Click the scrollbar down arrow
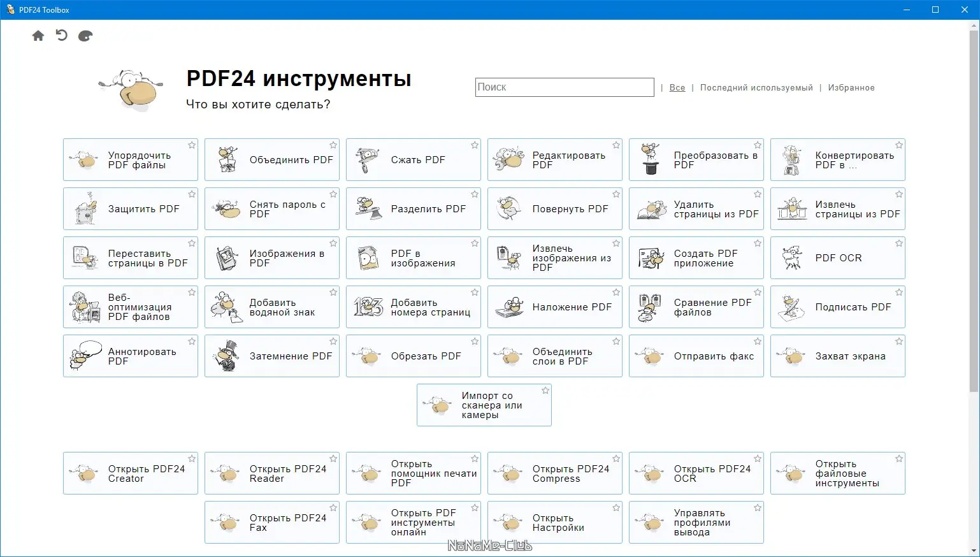 974,551
